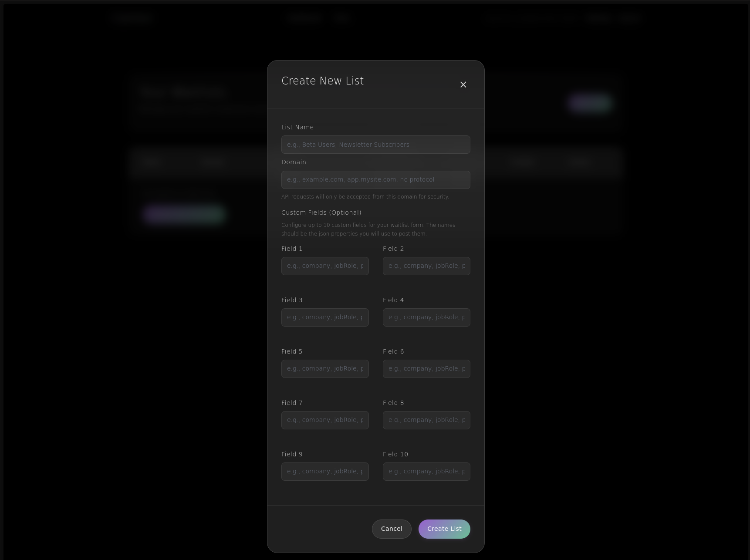Click into the Field 4 input
The height and width of the screenshot is (560, 750).
click(426, 317)
